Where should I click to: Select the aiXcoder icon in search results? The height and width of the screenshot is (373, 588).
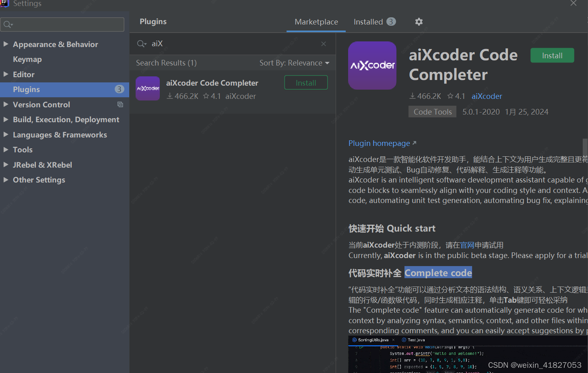(x=148, y=88)
